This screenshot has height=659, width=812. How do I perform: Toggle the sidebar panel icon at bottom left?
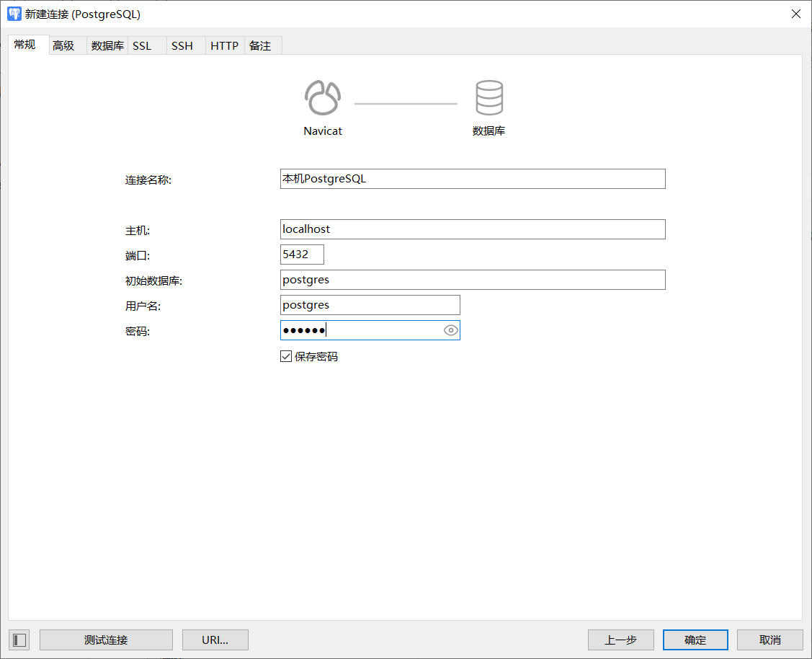coord(19,640)
